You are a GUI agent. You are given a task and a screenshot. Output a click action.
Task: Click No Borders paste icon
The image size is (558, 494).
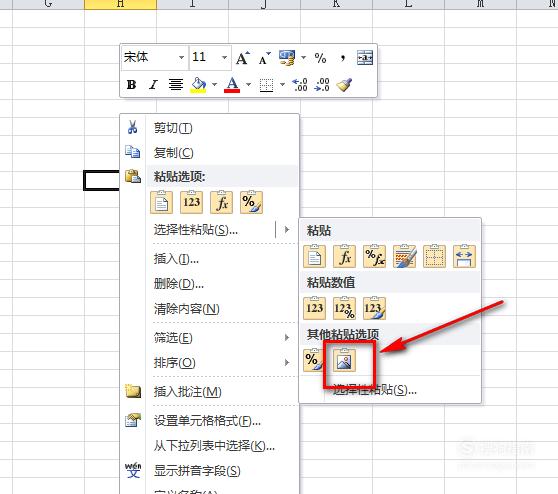435,256
